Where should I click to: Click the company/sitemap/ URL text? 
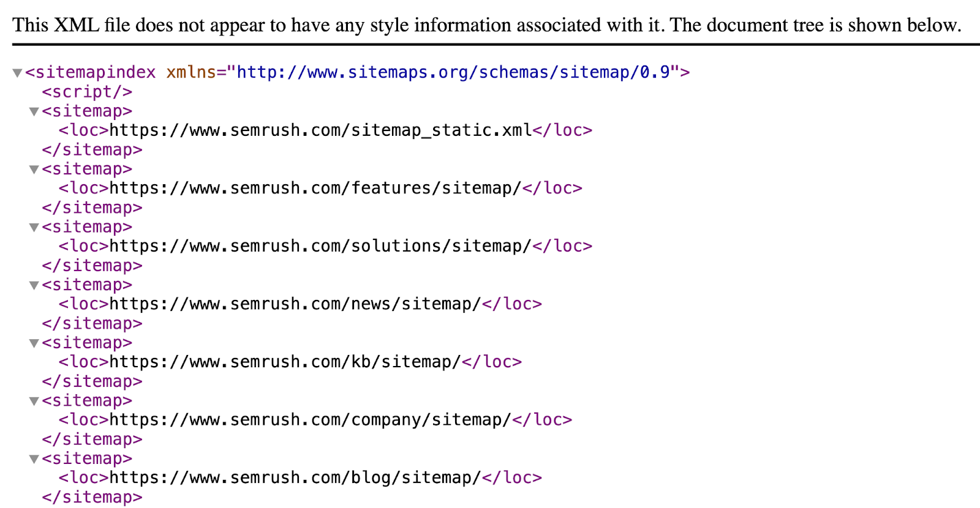click(310, 420)
